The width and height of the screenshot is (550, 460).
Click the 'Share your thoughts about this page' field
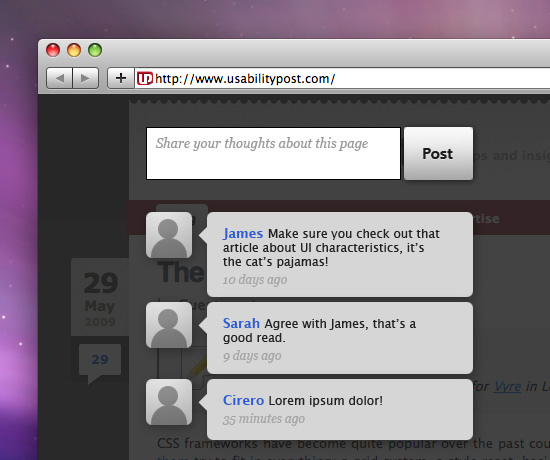(x=273, y=154)
